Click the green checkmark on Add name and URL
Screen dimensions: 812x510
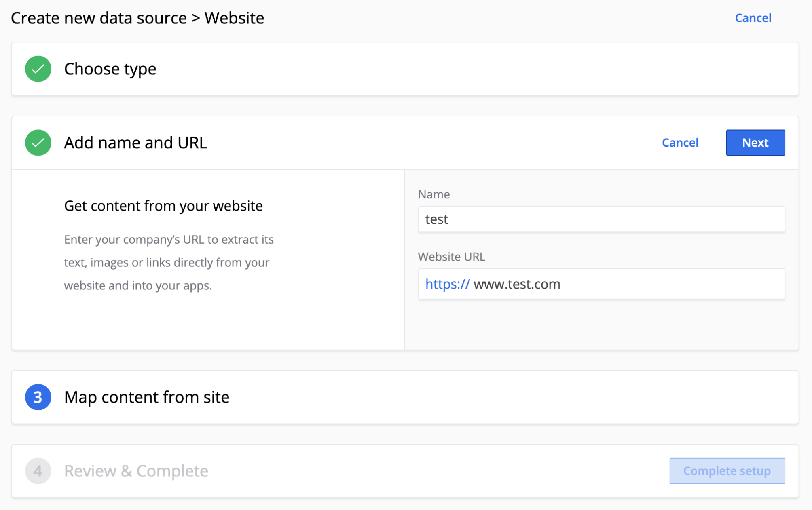tap(38, 143)
